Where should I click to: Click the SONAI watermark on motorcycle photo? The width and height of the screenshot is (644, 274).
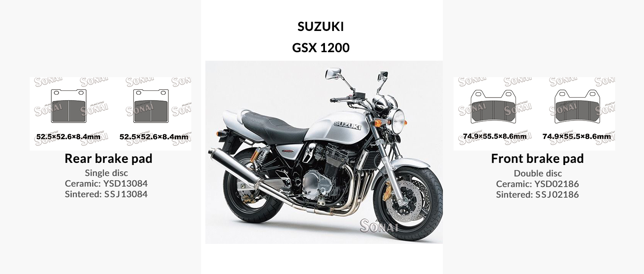379,226
